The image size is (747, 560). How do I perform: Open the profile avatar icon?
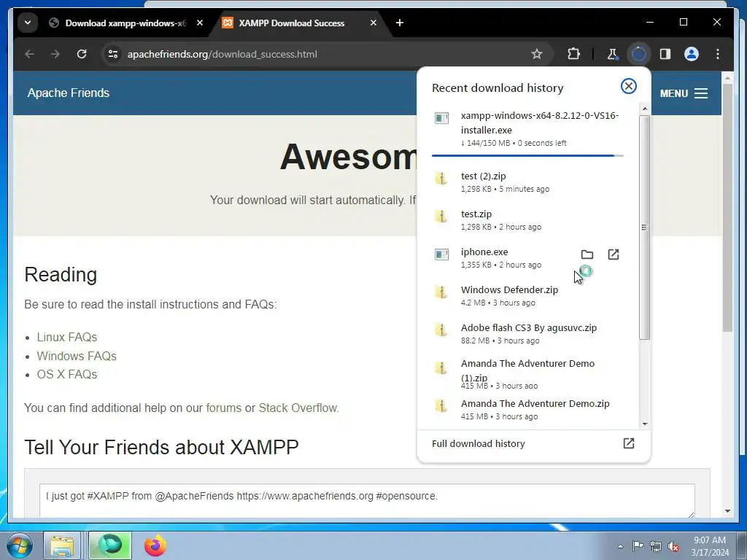point(692,54)
